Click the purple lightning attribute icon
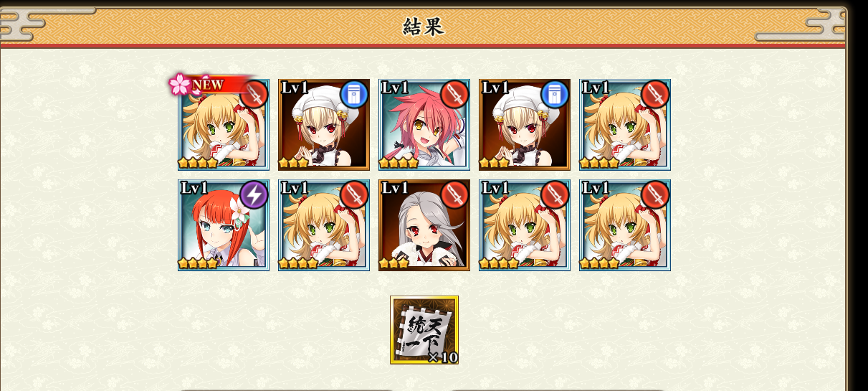868x391 pixels. pos(254,194)
